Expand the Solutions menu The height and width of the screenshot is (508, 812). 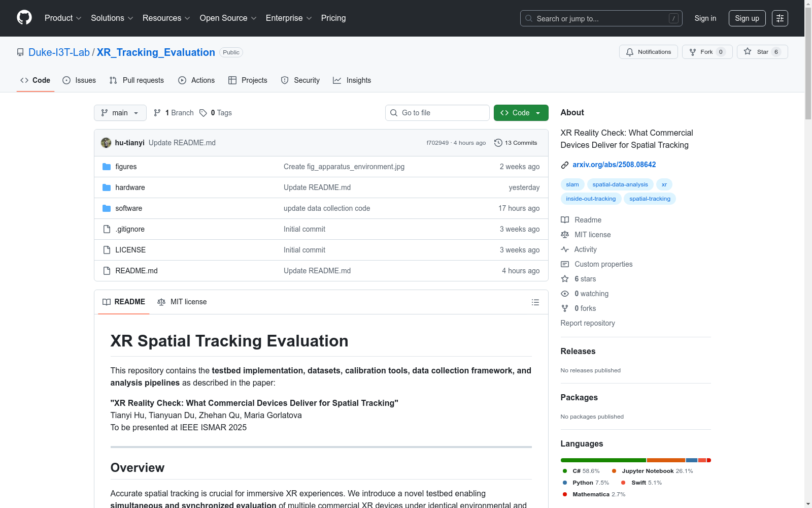(112, 18)
